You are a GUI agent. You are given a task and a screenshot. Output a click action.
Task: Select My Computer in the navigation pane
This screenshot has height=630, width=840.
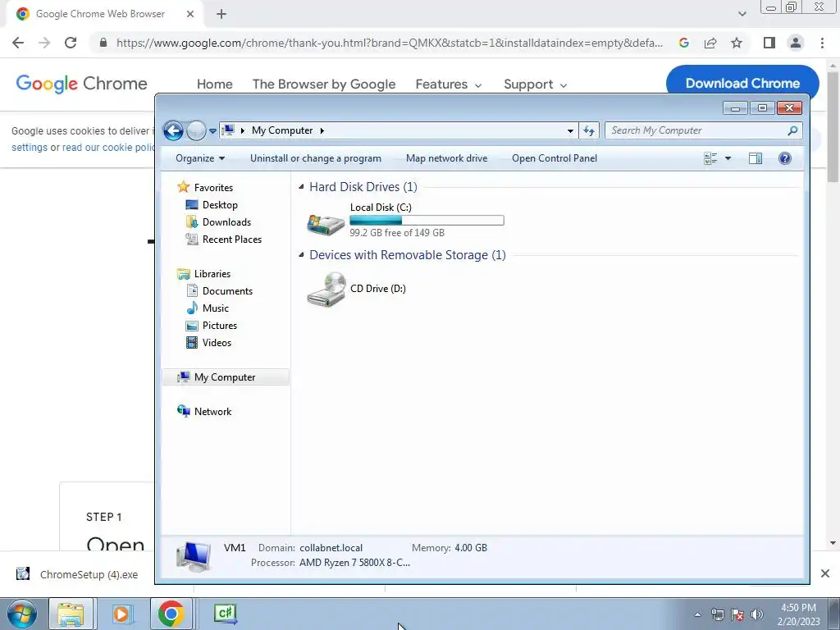pos(225,377)
